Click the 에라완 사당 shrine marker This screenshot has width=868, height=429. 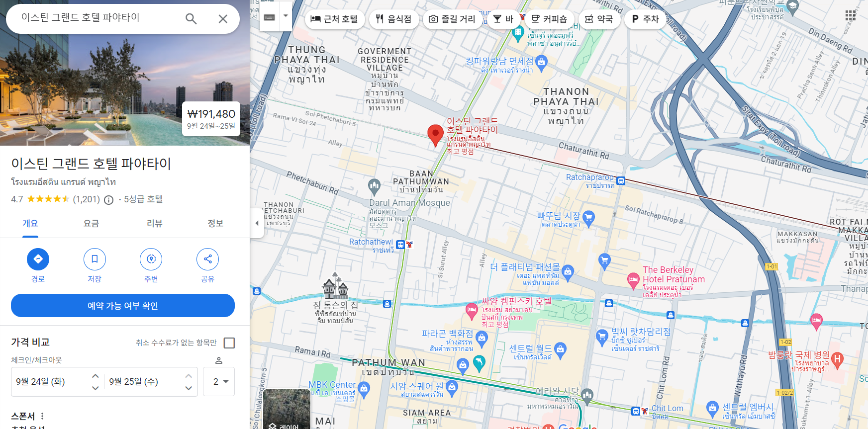[587, 396]
